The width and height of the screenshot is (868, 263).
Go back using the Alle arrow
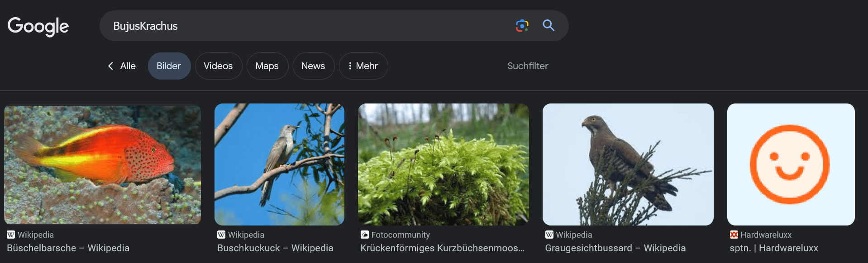[x=111, y=66]
